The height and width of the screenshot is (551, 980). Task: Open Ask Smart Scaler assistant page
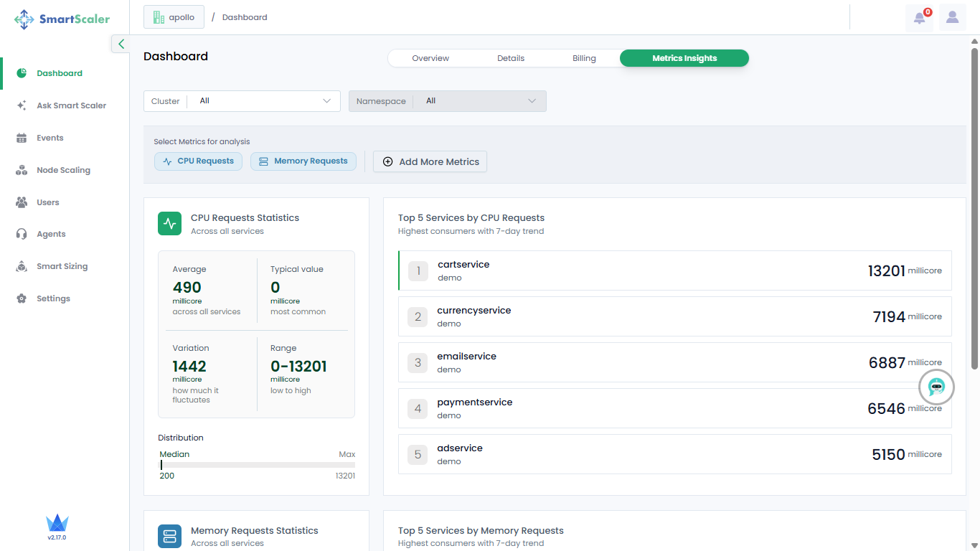tap(71, 105)
